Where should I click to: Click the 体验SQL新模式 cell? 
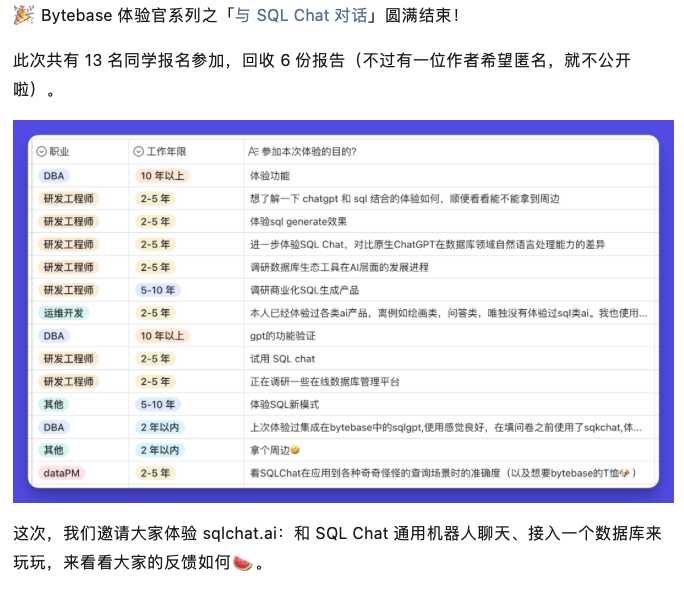pos(451,404)
